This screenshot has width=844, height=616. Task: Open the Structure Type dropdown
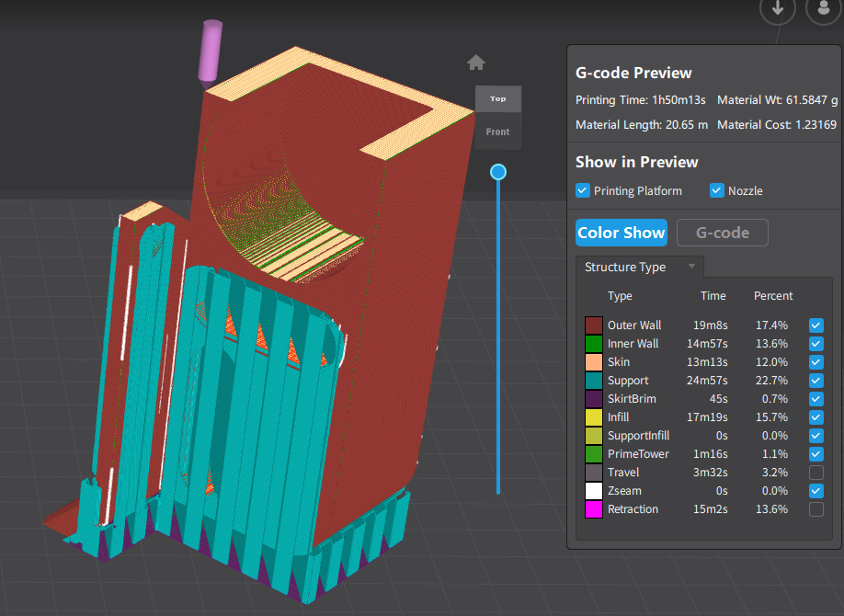639,267
